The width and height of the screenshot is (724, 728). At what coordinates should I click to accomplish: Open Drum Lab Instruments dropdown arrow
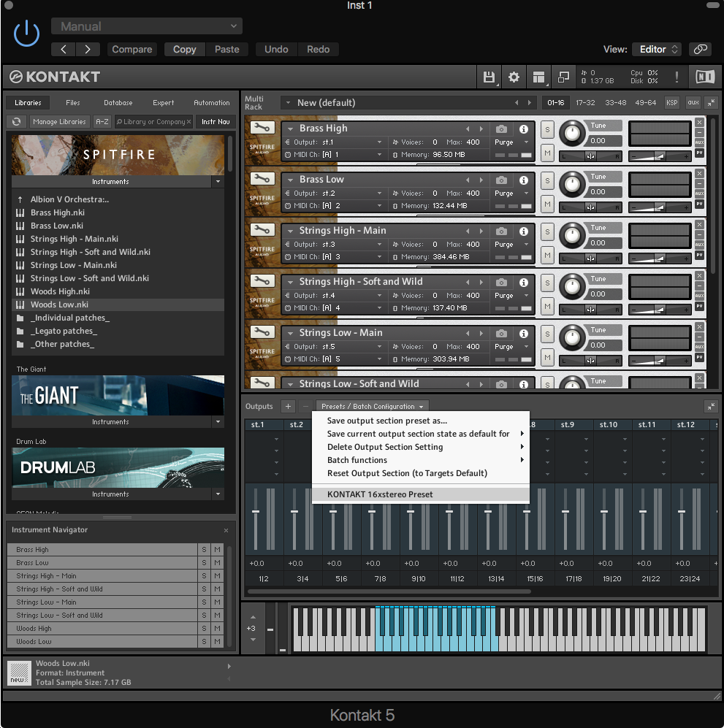[x=218, y=494]
